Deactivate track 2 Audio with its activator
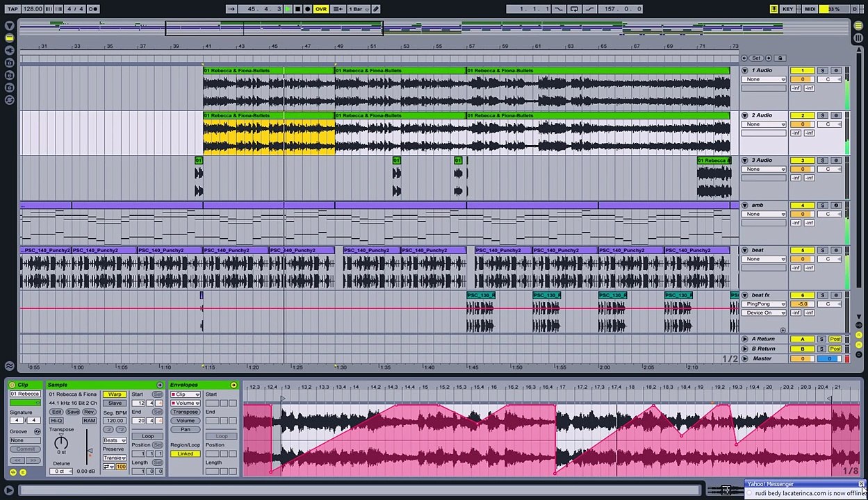 coord(802,115)
